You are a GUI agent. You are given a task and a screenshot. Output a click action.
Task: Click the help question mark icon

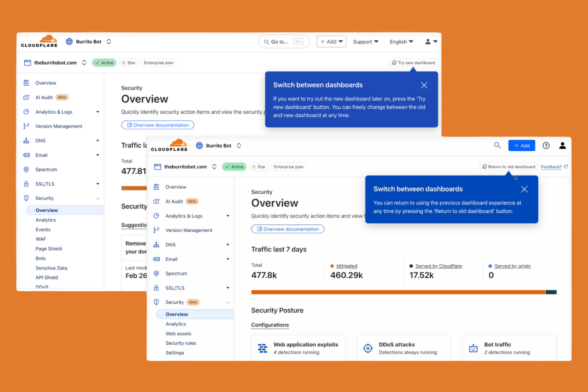pos(546,145)
